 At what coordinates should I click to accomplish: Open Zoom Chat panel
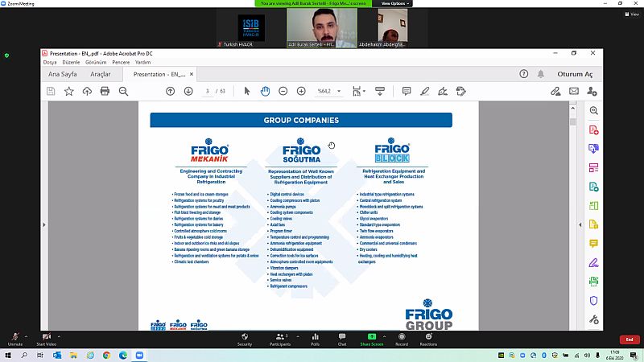(342, 339)
